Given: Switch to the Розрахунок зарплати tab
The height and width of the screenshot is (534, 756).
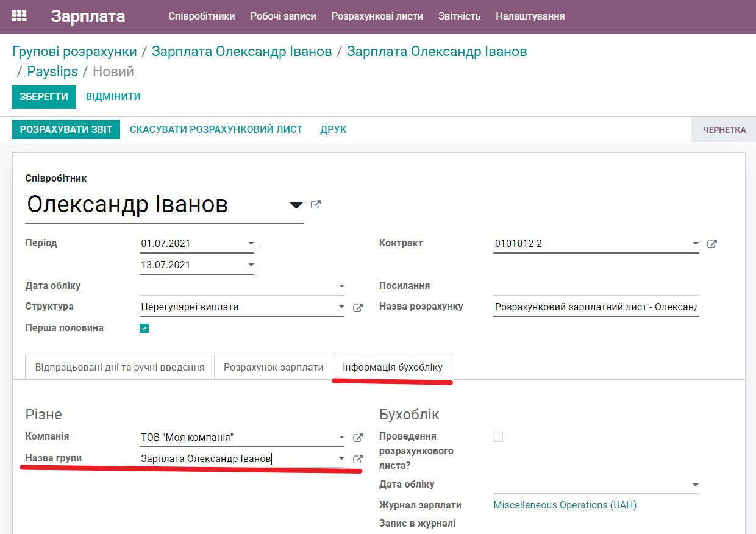Looking at the screenshot, I should [x=273, y=367].
